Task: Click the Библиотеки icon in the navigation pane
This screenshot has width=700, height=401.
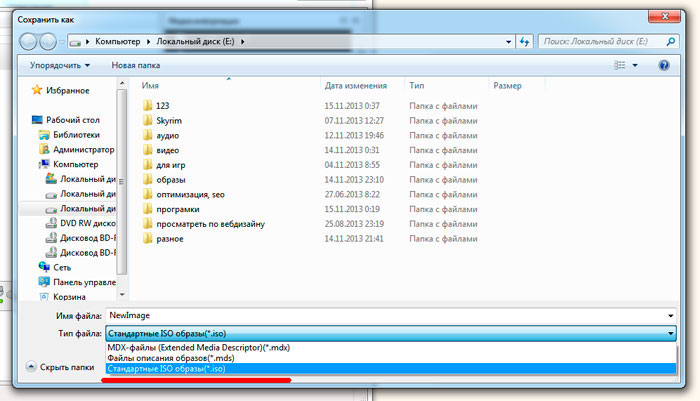Action: [44, 134]
